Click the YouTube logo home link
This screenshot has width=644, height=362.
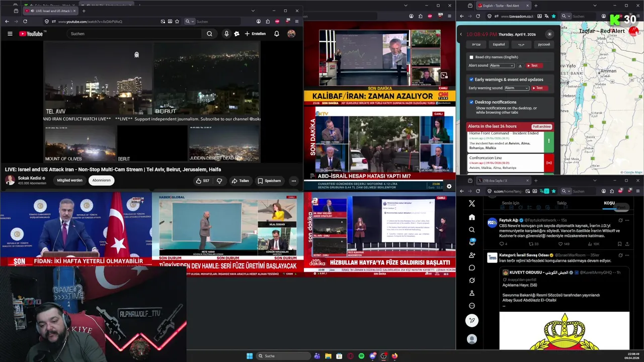(31, 34)
